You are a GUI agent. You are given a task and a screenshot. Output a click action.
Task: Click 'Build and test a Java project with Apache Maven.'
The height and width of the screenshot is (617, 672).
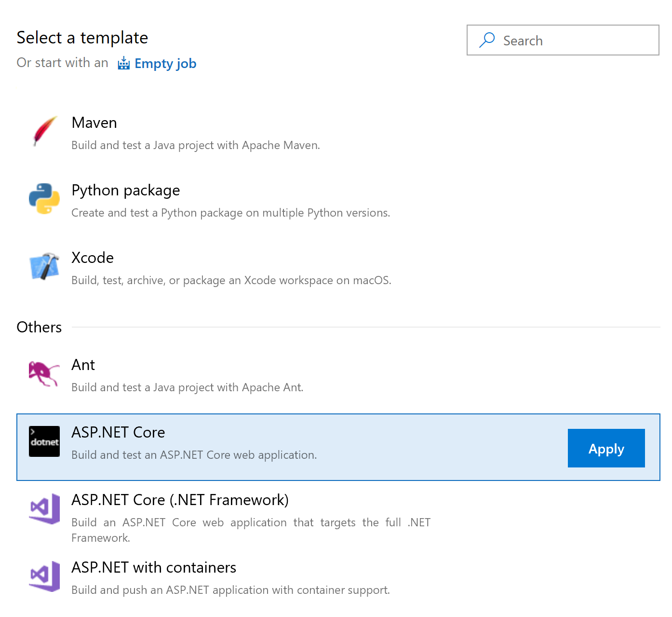tap(196, 145)
